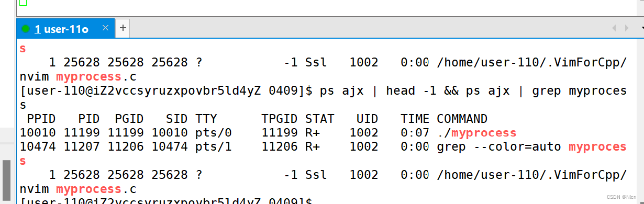The height and width of the screenshot is (204, 644).
Task: Select the COMMAND column header text
Action: coord(462,119)
